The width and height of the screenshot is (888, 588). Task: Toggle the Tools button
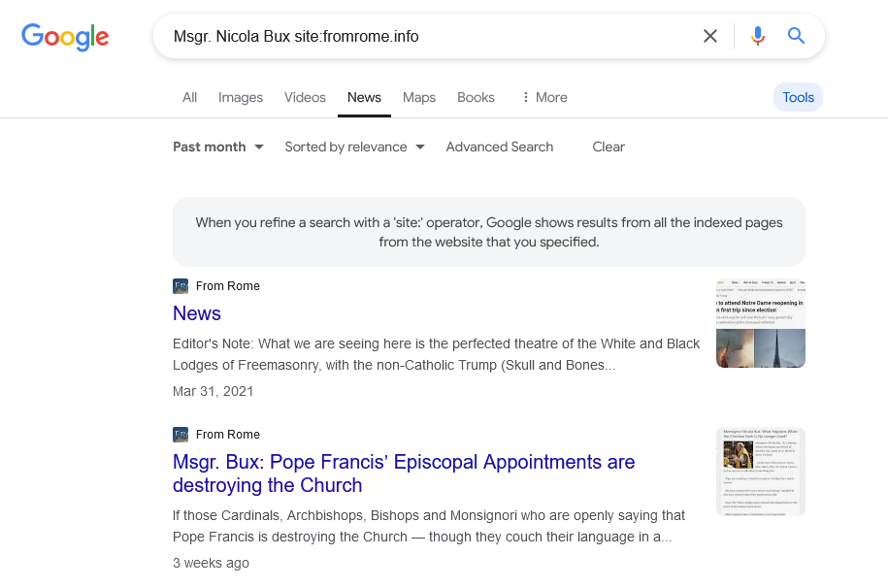coord(798,97)
